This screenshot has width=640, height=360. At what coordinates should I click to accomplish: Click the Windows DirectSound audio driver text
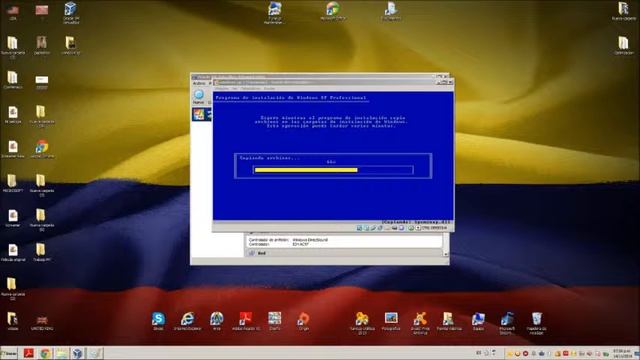[310, 240]
